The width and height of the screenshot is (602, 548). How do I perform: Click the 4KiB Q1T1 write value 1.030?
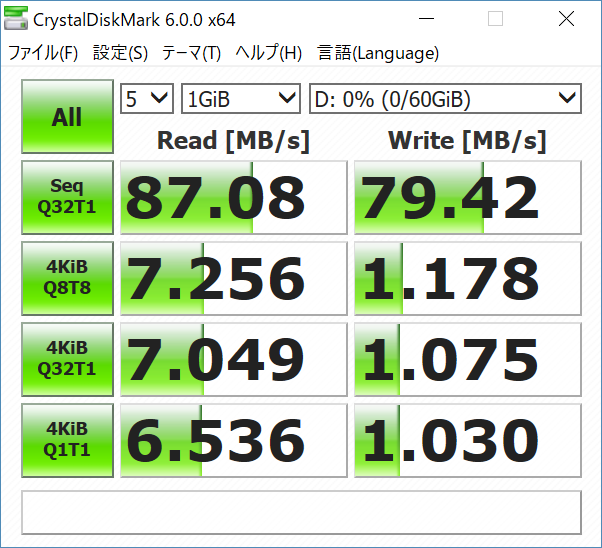click(x=467, y=441)
